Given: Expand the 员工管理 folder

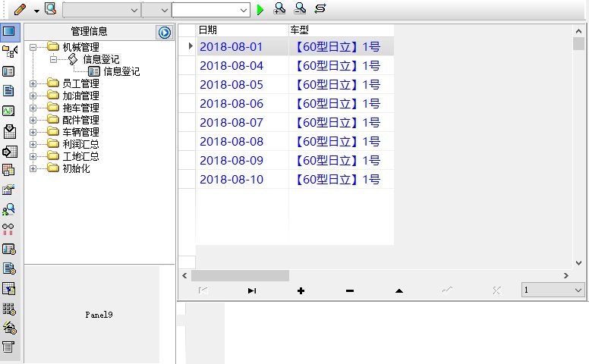Looking at the screenshot, I should [33, 83].
